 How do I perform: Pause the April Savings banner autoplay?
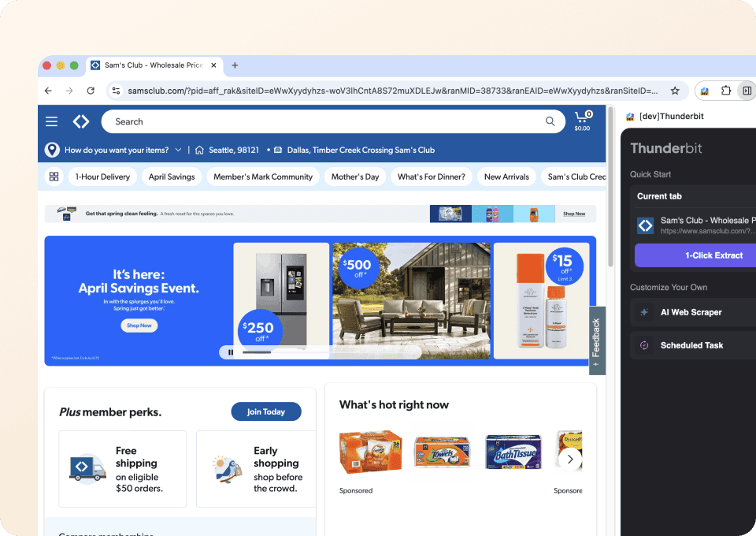[x=229, y=352]
